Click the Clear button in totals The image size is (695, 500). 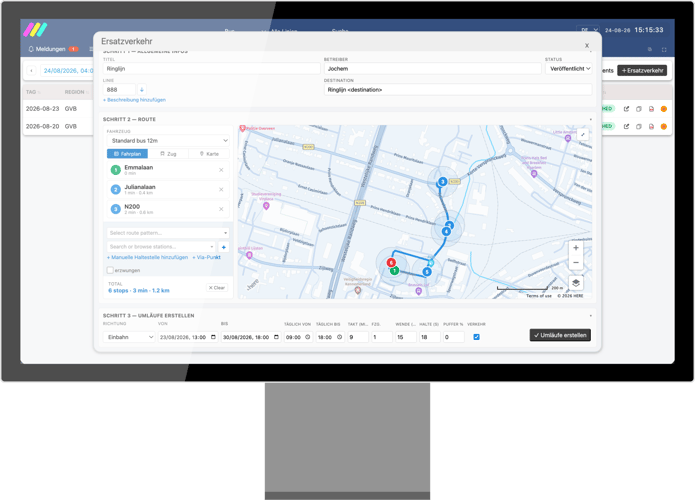point(217,288)
